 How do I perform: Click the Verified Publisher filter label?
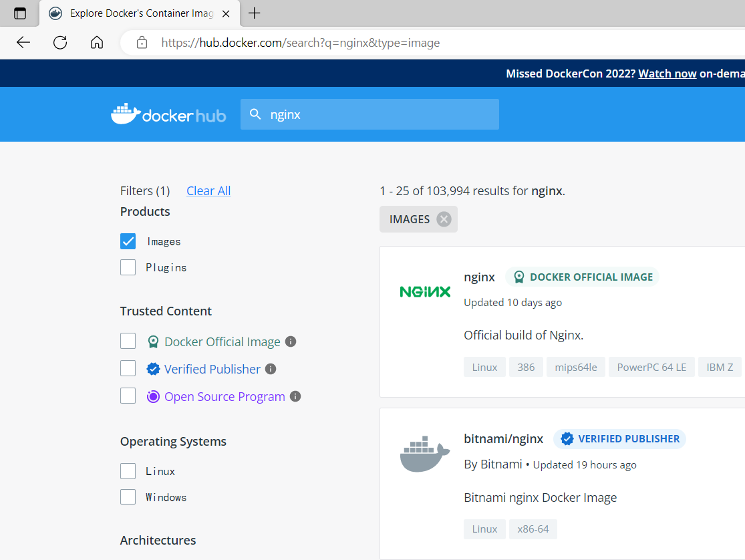tap(212, 370)
